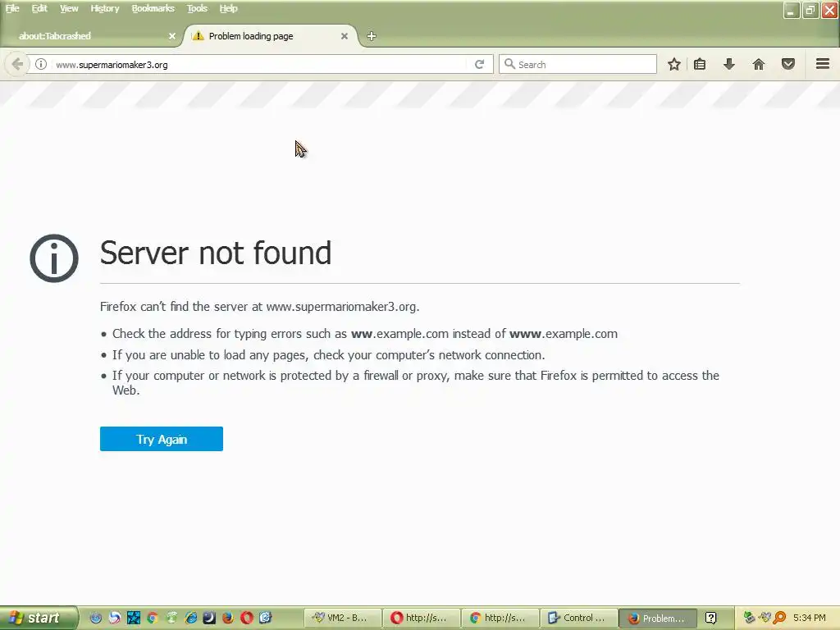Click the 'Firefox can’t find the server' sentence

[259, 307]
